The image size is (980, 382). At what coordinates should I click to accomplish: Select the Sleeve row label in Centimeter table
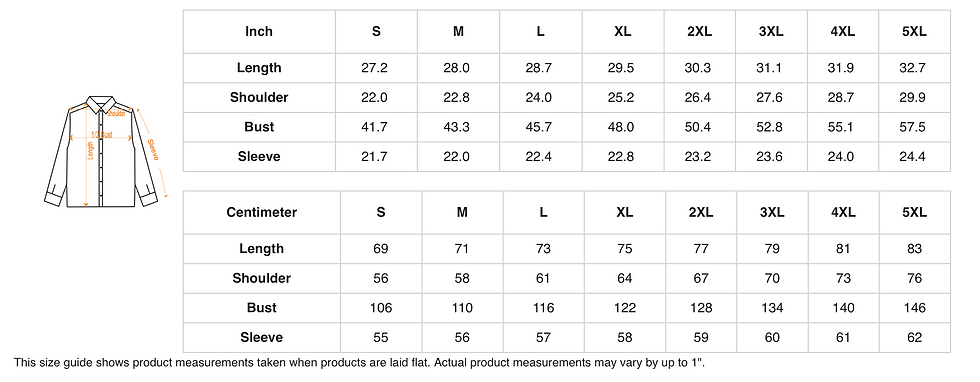coord(261,338)
